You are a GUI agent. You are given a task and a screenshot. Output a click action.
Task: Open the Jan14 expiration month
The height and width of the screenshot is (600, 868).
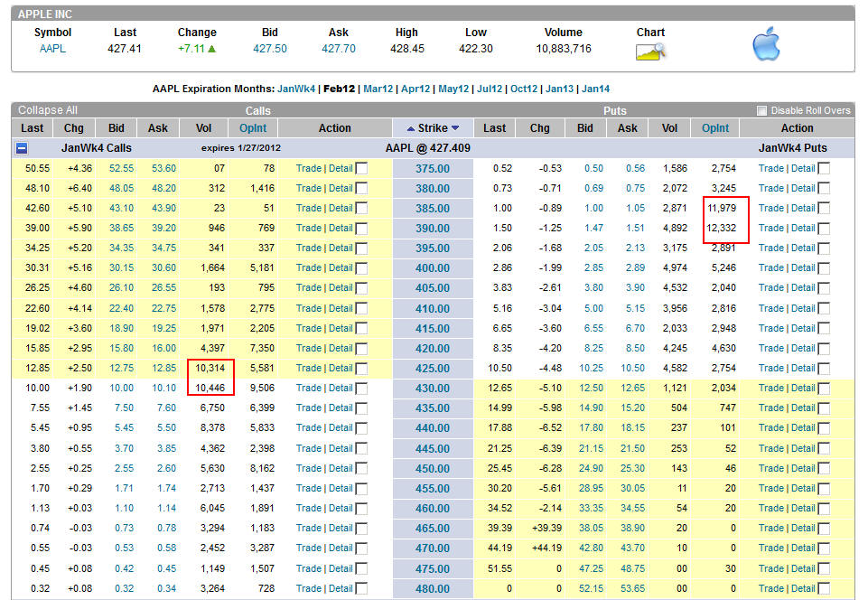pos(595,89)
